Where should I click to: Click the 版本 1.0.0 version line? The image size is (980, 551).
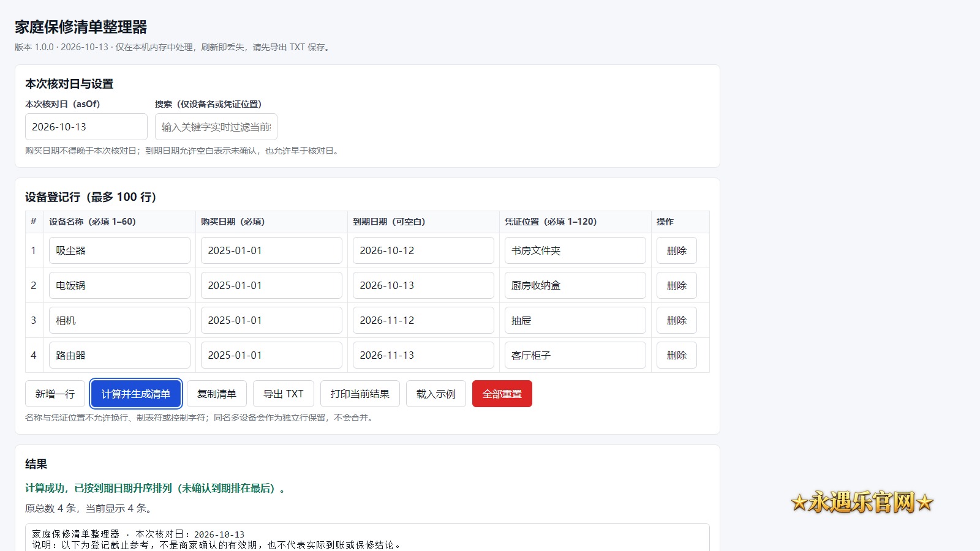click(173, 47)
